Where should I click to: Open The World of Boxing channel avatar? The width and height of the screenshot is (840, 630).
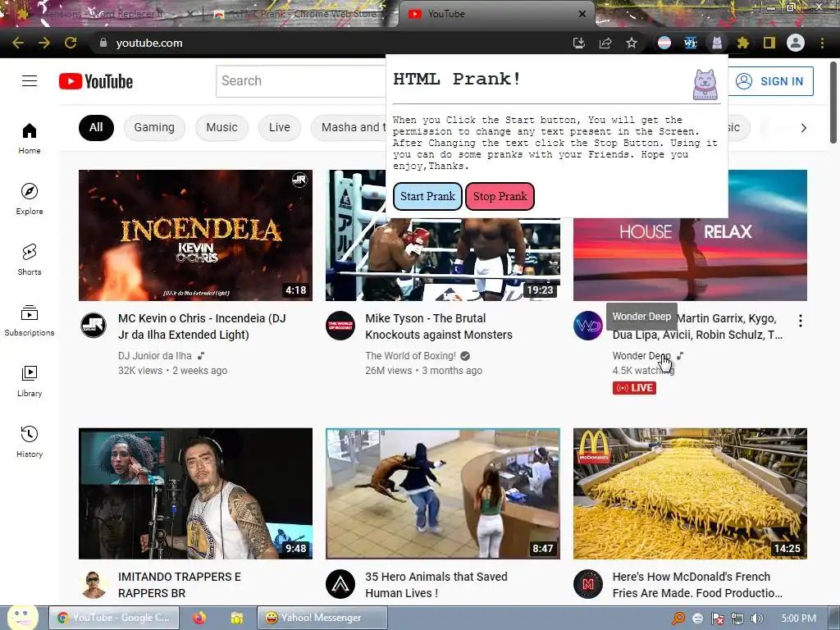click(340, 325)
